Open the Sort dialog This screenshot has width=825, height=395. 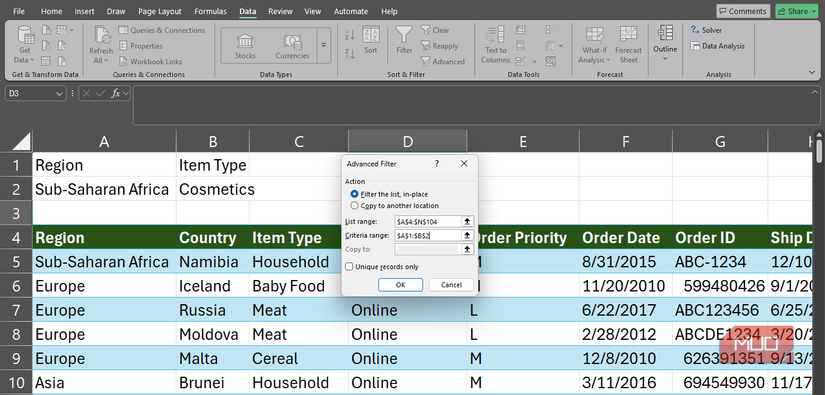[x=371, y=40]
